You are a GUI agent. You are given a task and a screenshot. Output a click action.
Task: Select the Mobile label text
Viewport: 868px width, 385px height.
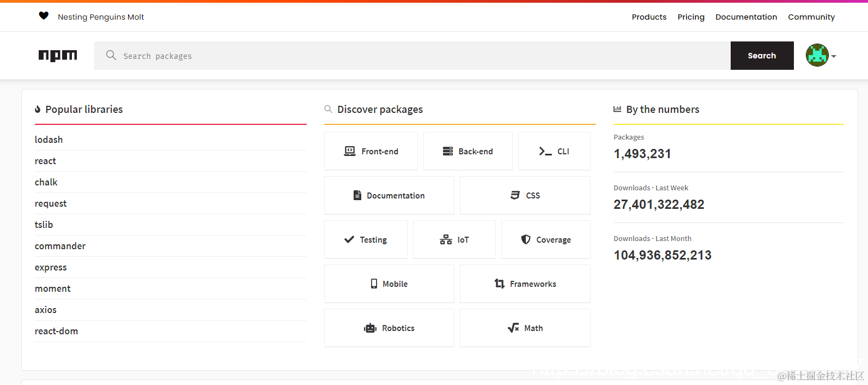pyautogui.click(x=395, y=284)
